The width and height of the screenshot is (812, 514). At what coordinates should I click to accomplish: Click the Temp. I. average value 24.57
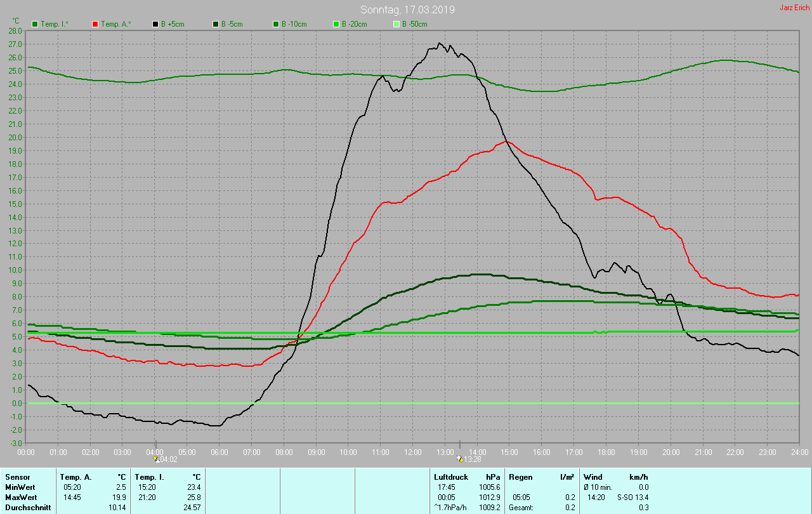tap(192, 507)
